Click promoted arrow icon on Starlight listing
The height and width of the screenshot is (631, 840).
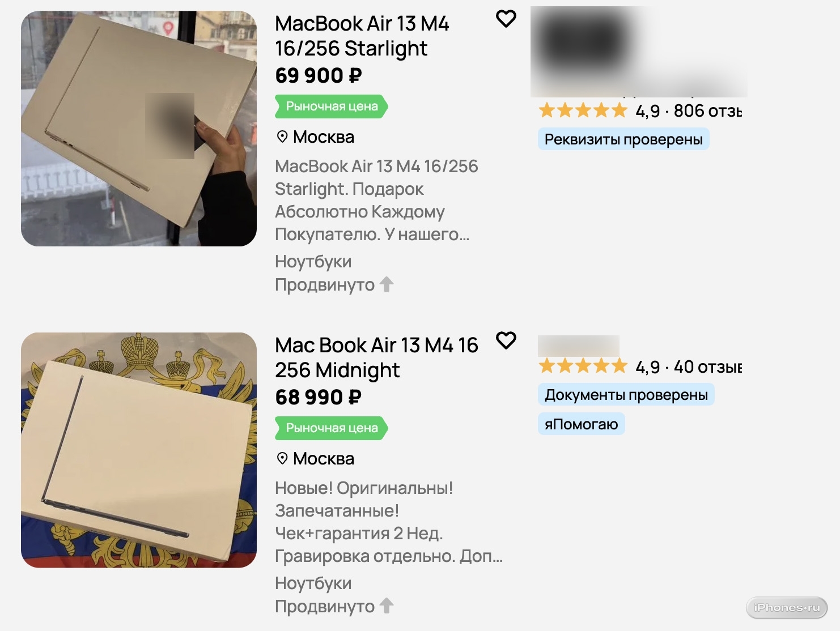coord(387,284)
